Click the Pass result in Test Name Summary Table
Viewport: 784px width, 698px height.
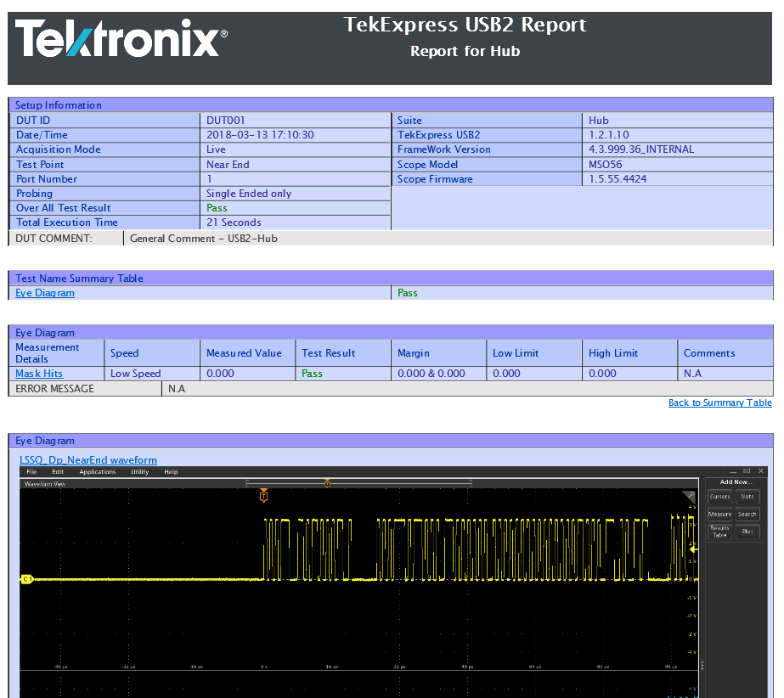(408, 293)
